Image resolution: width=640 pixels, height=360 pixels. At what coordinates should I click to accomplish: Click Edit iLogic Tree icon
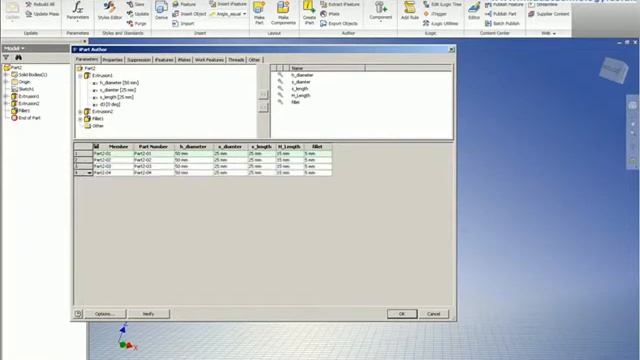click(x=427, y=4)
